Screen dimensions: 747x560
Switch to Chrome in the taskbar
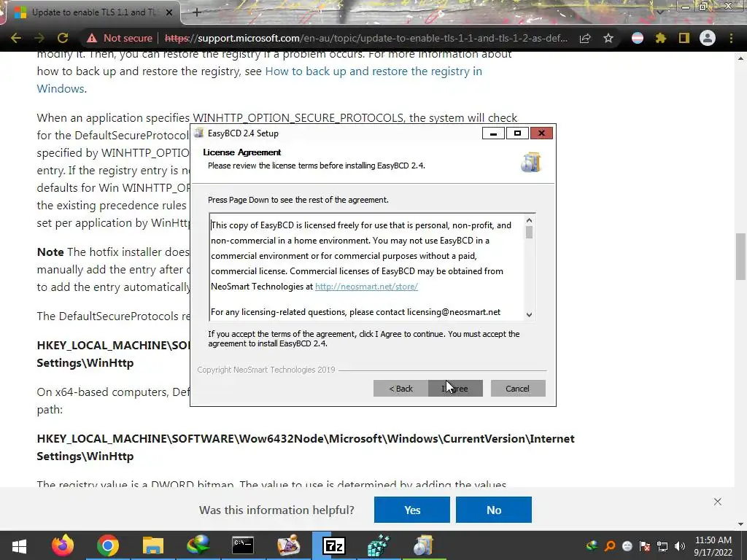point(108,545)
